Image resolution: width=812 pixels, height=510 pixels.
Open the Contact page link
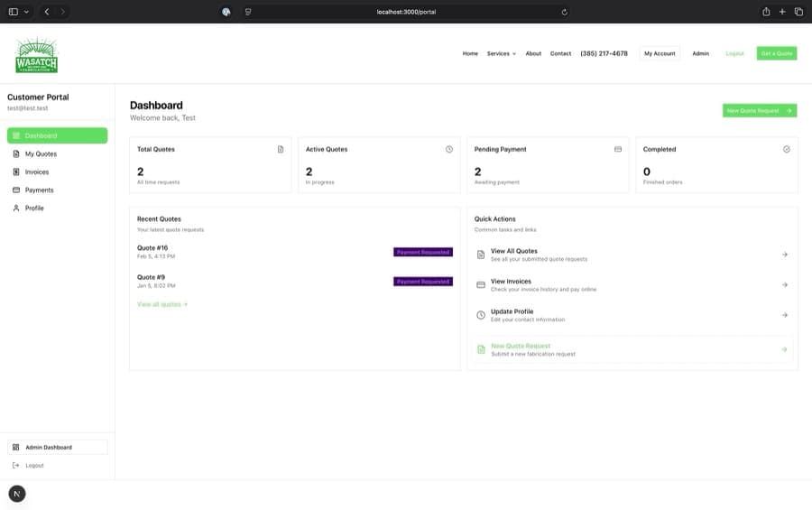click(560, 53)
